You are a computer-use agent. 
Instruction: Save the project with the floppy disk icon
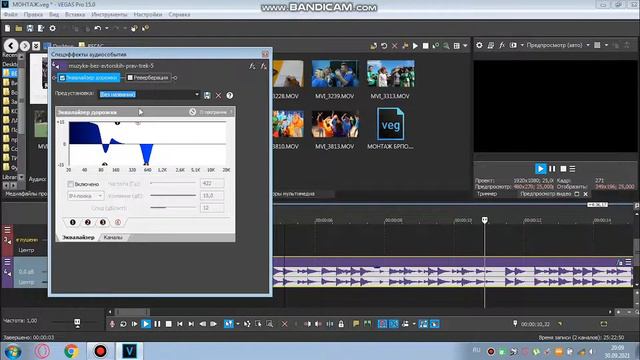point(30,28)
